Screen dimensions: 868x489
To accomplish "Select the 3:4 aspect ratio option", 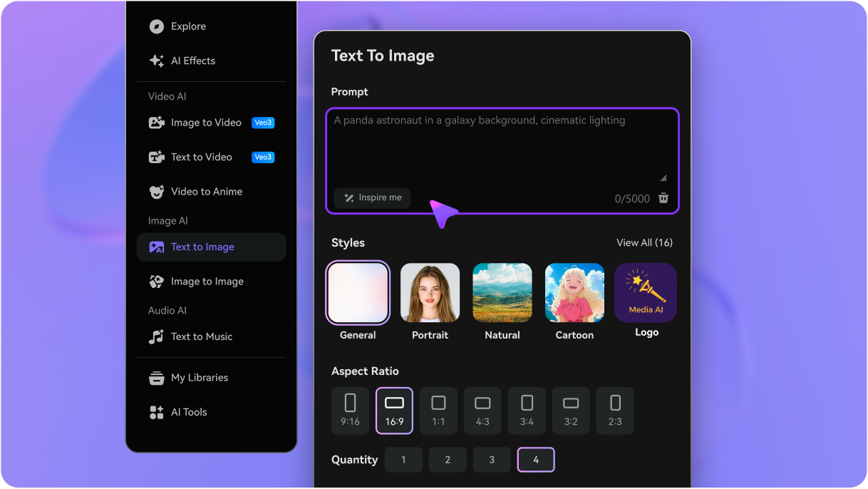I will 527,411.
